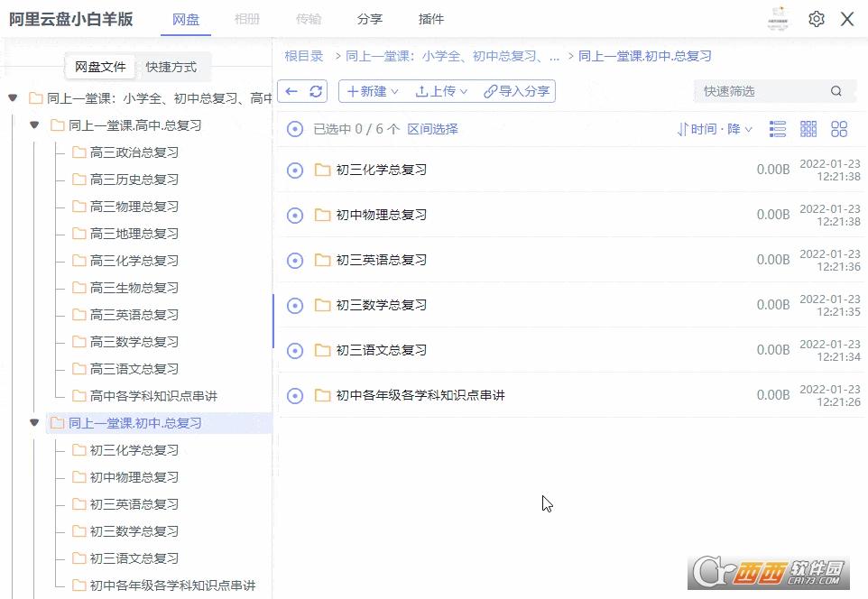Switch to the 传输 tab
Image resolution: width=868 pixels, height=599 pixels.
(309, 19)
